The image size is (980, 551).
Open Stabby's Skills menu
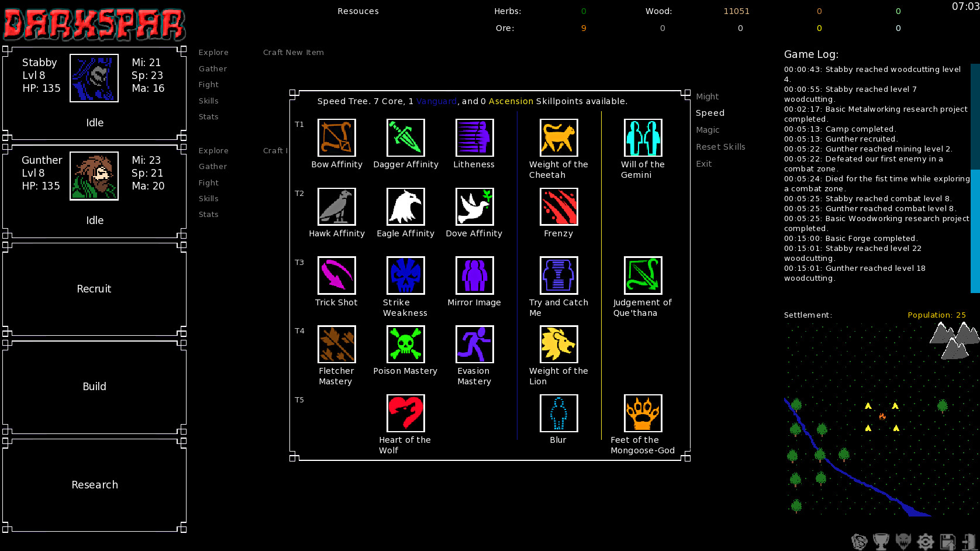click(209, 101)
